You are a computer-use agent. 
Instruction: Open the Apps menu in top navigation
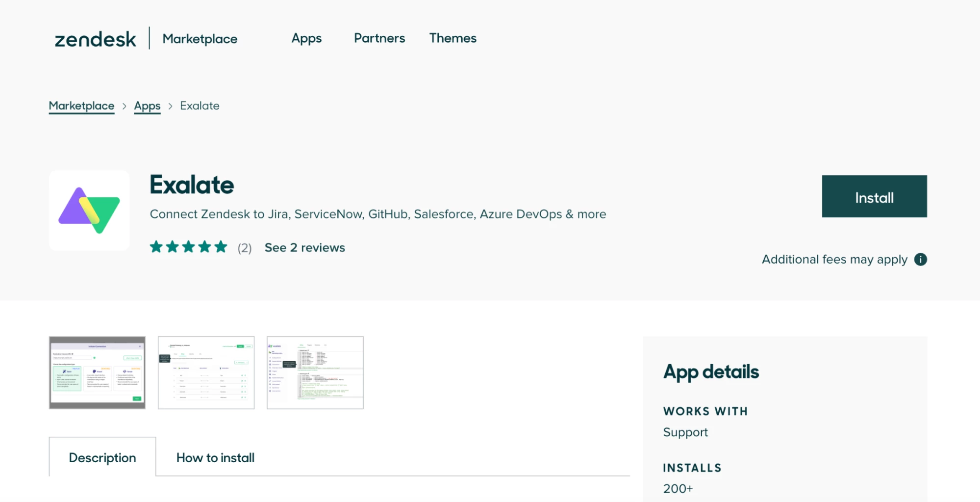point(306,38)
